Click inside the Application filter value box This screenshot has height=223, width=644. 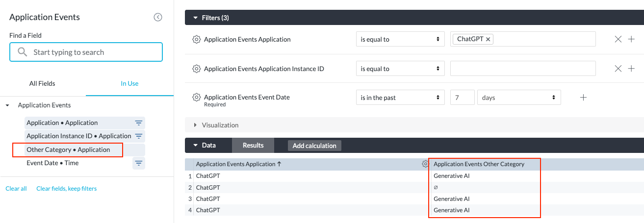tap(523, 39)
